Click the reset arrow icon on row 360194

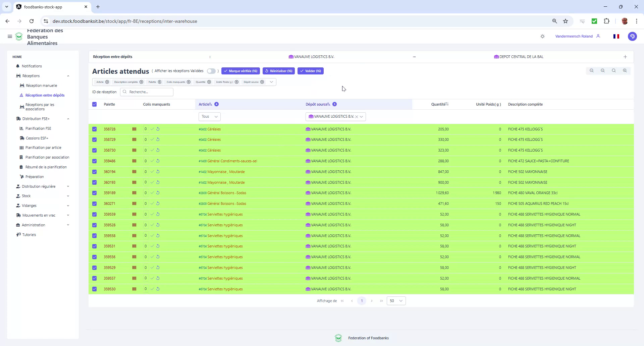click(158, 172)
